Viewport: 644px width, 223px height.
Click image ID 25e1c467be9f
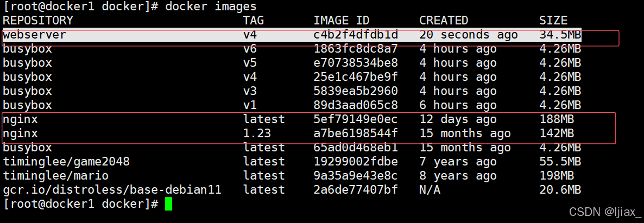pos(356,77)
